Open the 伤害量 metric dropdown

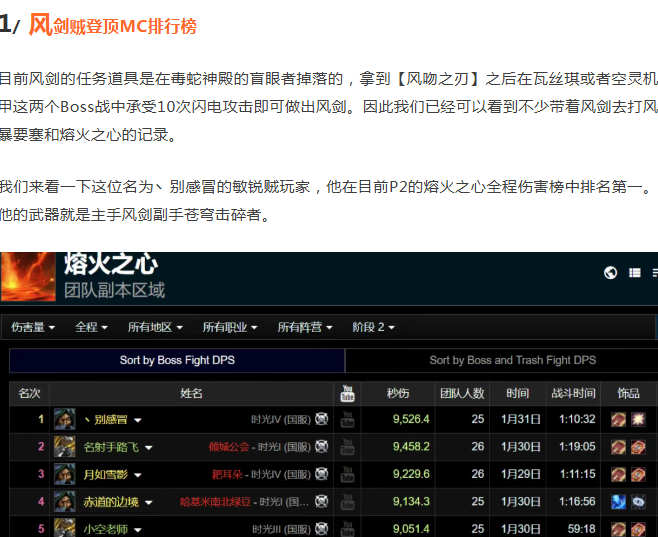click(32, 327)
